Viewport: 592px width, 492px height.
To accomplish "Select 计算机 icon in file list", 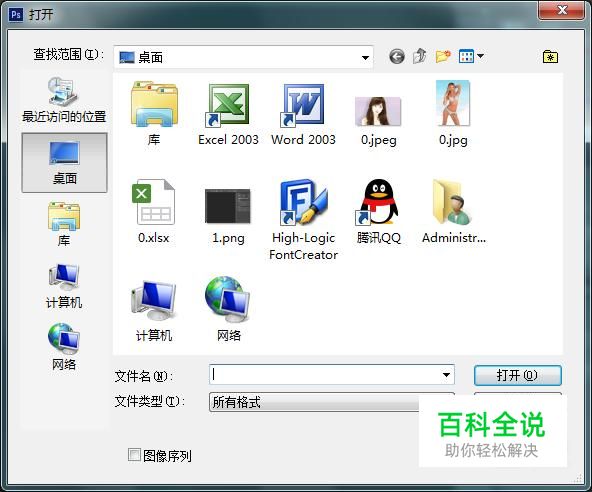I will 154,311.
